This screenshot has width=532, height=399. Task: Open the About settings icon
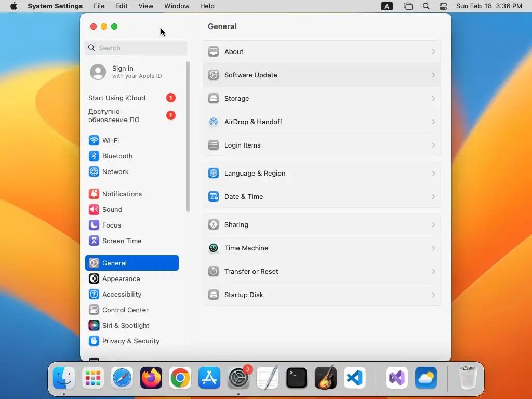[214, 51]
